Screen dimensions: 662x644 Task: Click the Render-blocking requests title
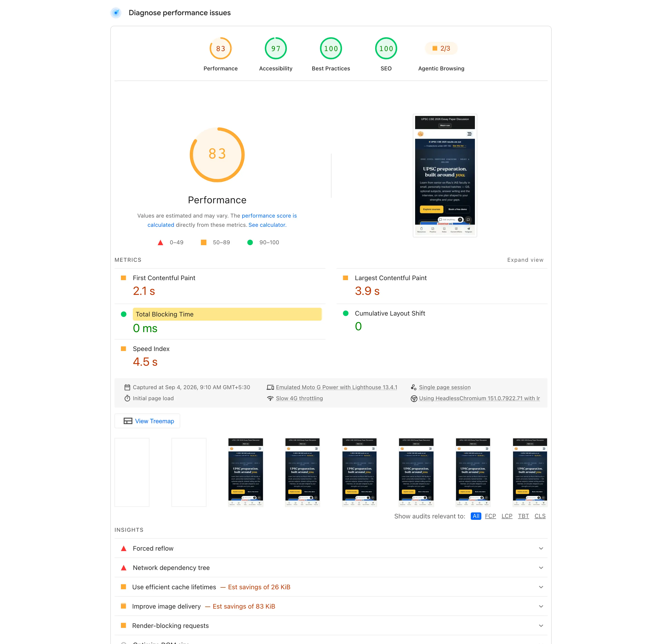tap(170, 626)
